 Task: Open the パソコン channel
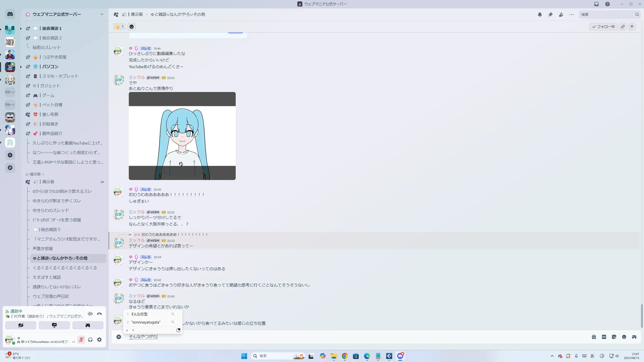coord(50,67)
